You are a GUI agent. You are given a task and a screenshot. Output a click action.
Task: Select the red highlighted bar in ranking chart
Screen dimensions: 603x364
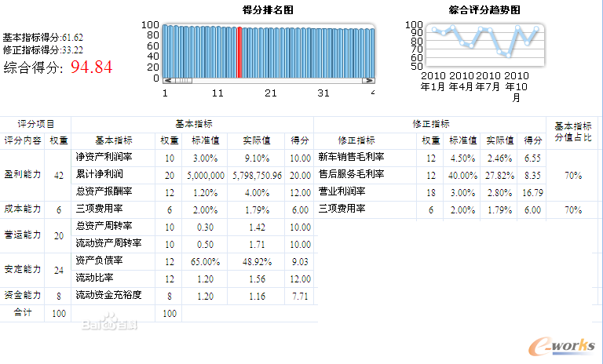click(239, 52)
